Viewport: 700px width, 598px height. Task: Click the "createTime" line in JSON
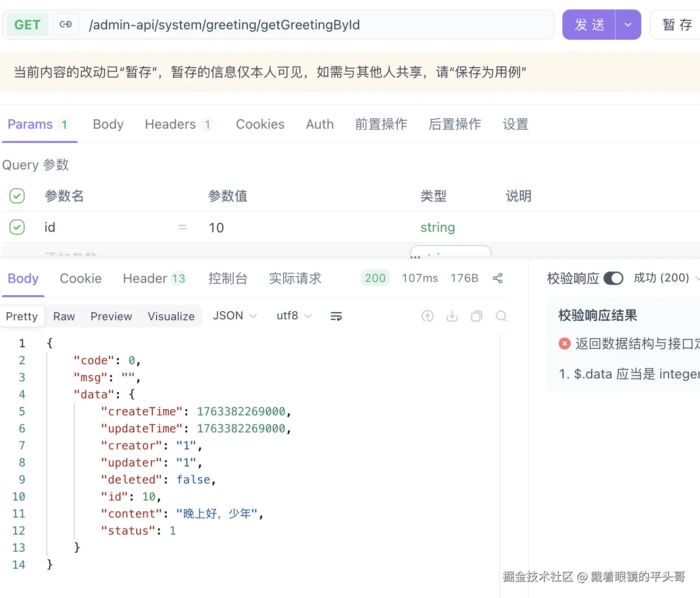pos(196,412)
